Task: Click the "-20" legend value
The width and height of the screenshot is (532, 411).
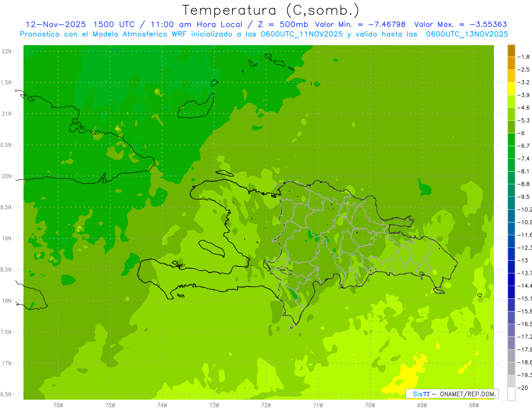Action: coord(524,388)
